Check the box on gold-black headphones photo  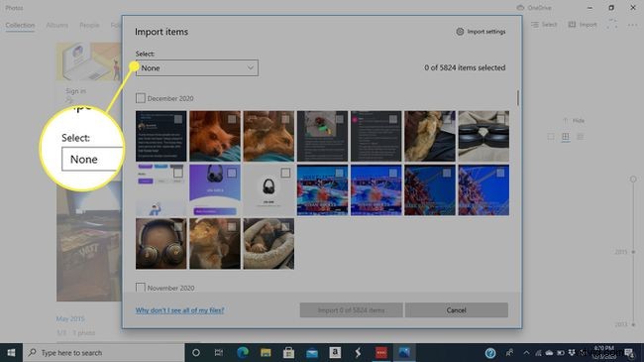178,226
